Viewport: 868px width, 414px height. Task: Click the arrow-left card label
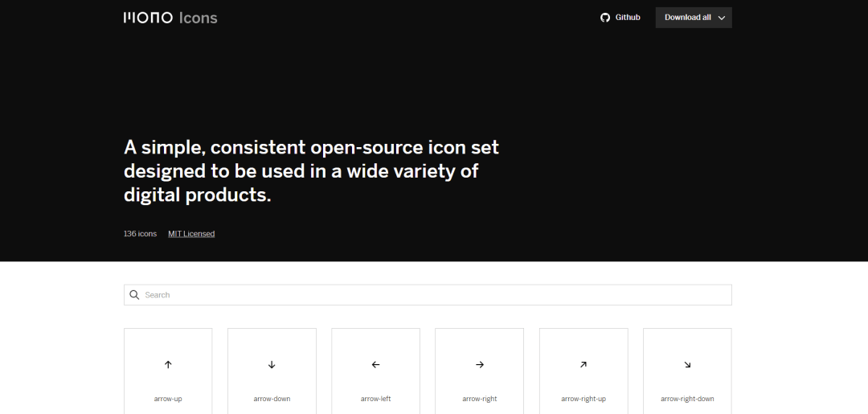(x=375, y=399)
